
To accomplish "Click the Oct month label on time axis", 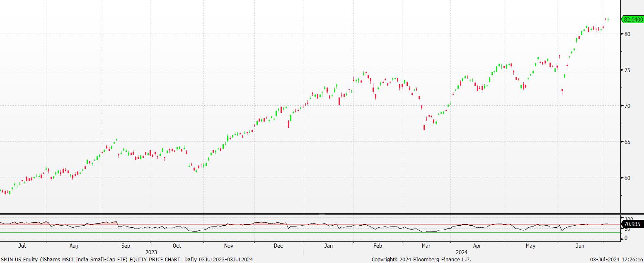I will [x=177, y=246].
